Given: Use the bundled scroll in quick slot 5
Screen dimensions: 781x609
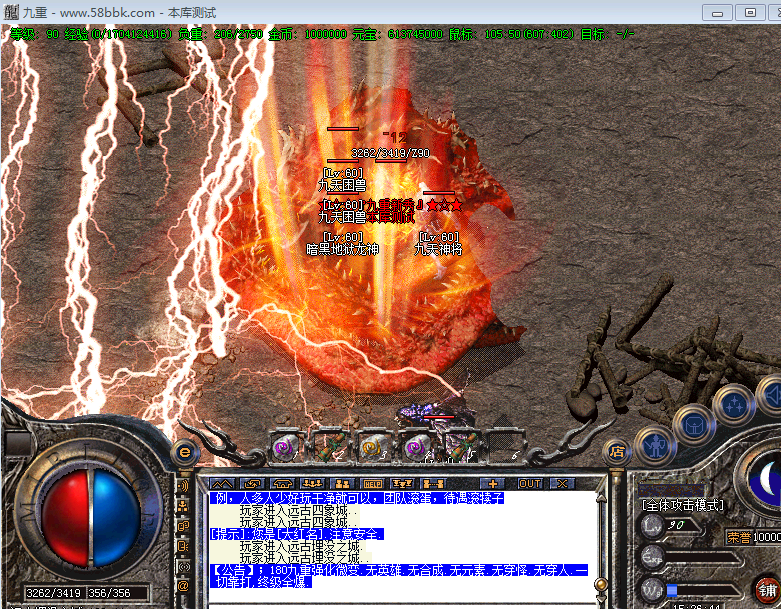Looking at the screenshot, I should click(461, 446).
